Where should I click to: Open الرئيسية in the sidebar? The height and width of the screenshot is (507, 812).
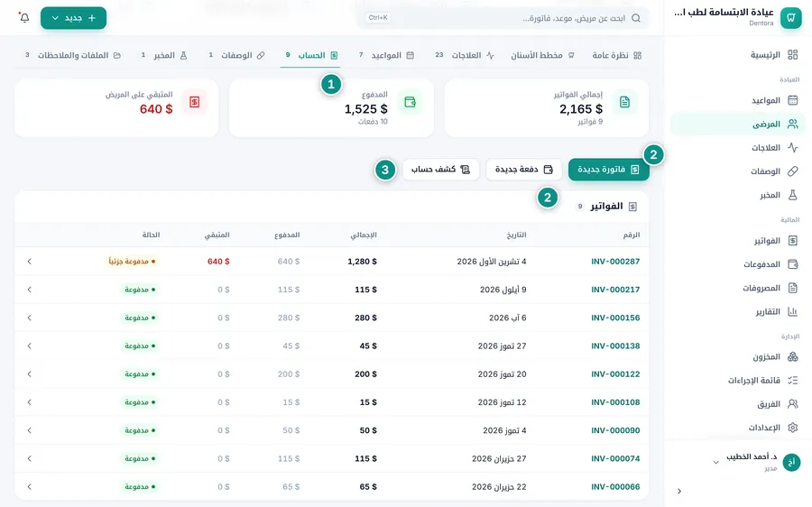[x=738, y=54]
